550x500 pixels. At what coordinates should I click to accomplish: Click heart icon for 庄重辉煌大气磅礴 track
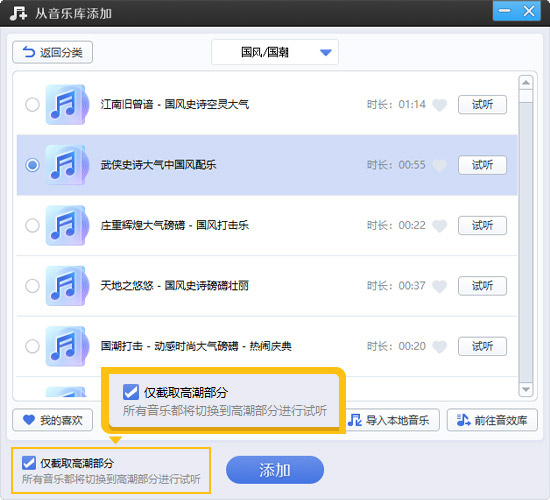pos(439,226)
